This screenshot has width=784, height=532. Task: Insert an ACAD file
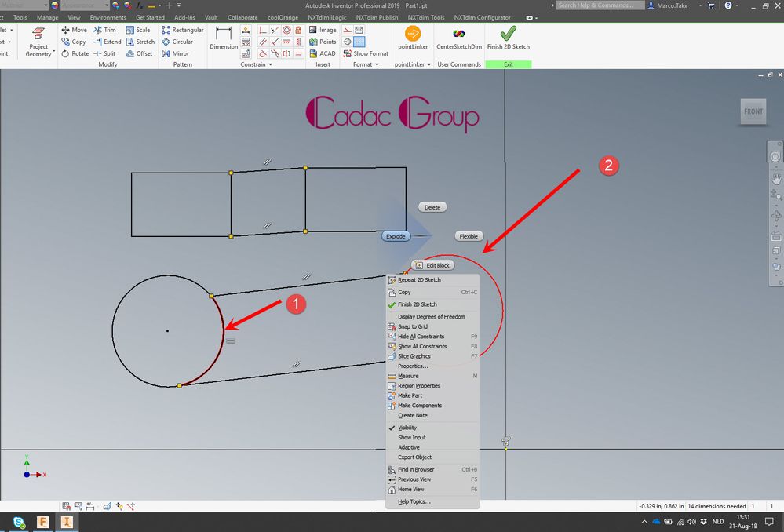pos(323,53)
